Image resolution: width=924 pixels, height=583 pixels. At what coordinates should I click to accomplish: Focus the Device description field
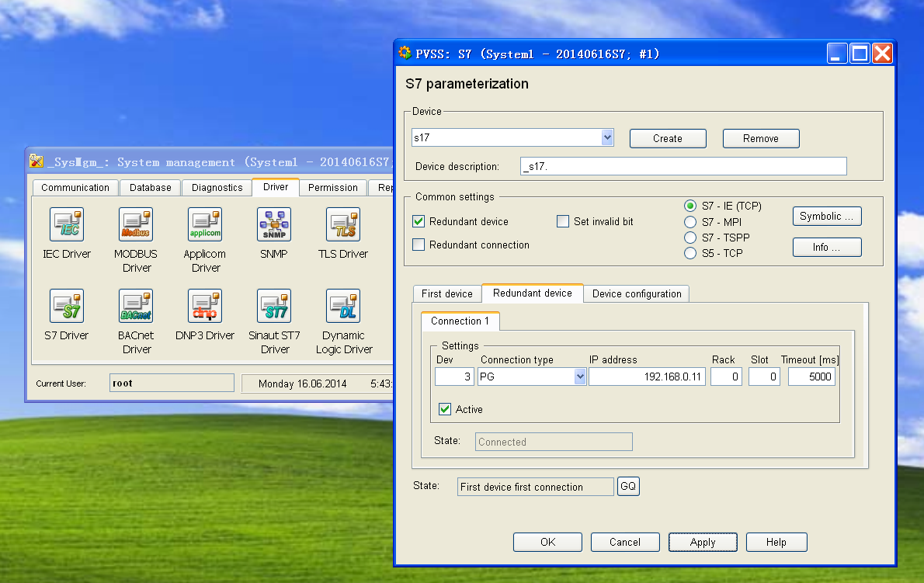(x=683, y=166)
